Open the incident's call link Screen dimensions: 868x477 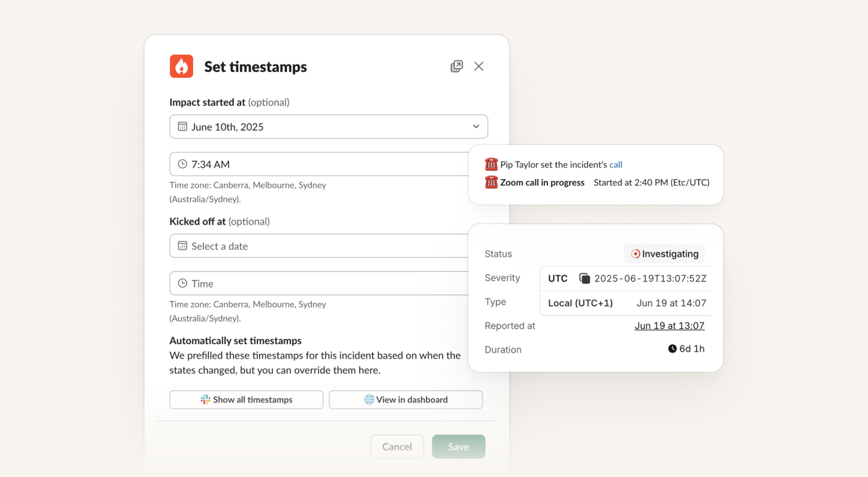(x=615, y=164)
